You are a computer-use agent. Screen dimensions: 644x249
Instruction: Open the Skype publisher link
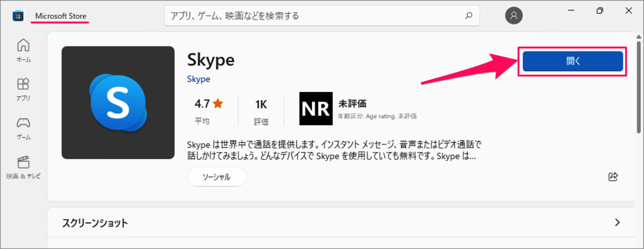198,79
